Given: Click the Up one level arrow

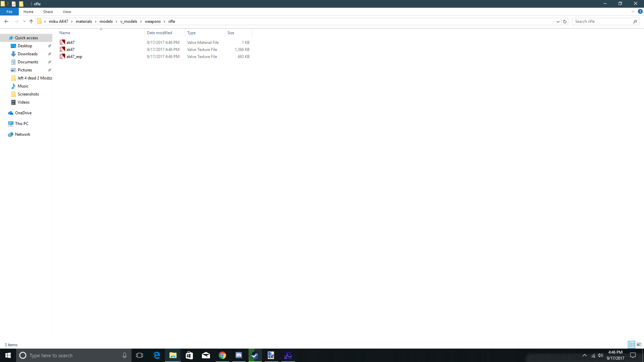Looking at the screenshot, I should pyautogui.click(x=31, y=21).
